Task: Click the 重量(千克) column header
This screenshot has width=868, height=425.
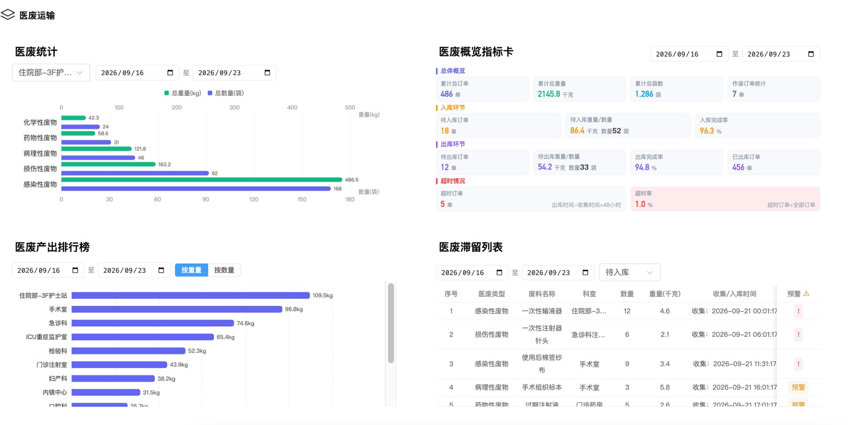Action: coord(665,294)
